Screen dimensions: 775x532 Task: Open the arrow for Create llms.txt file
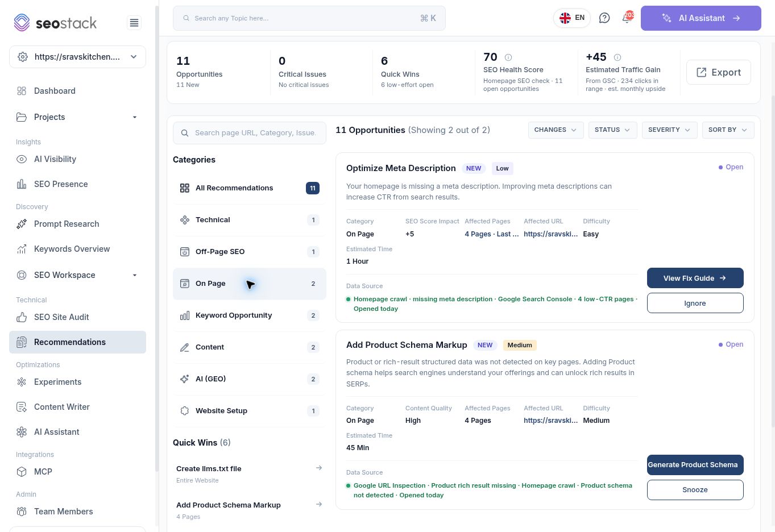(319, 468)
